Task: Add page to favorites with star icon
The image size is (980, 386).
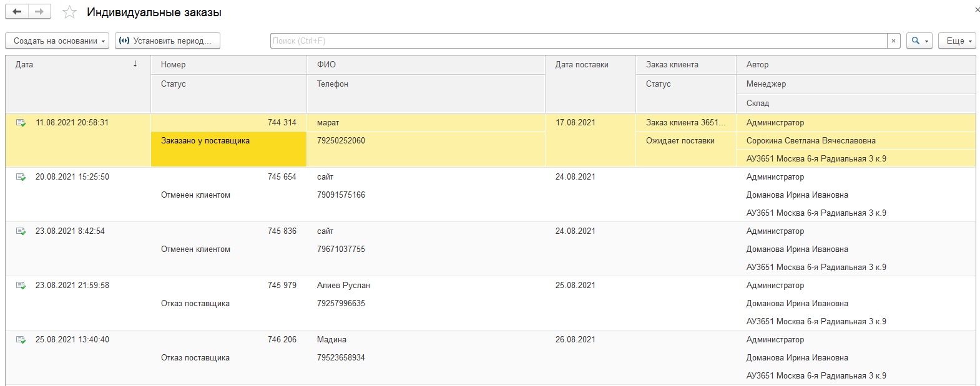Action: (x=70, y=12)
